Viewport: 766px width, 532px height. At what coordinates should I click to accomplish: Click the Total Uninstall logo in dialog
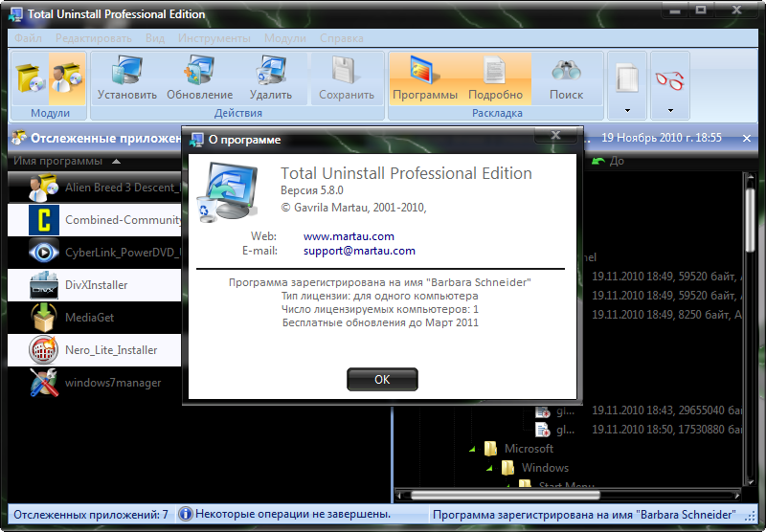click(228, 192)
